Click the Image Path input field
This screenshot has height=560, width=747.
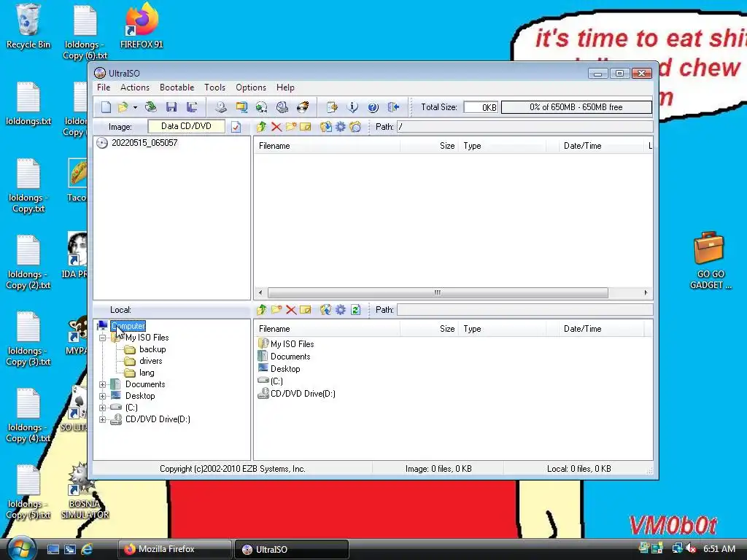coord(525,127)
